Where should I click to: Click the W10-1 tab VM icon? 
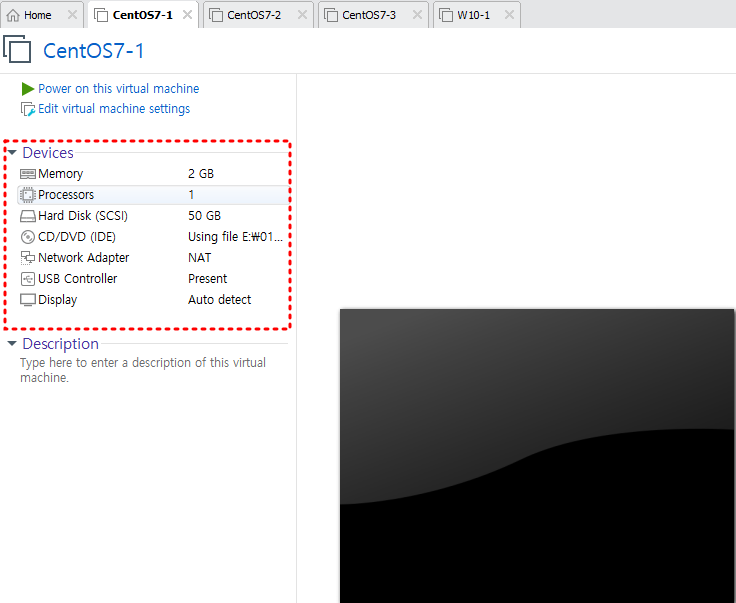(445, 15)
